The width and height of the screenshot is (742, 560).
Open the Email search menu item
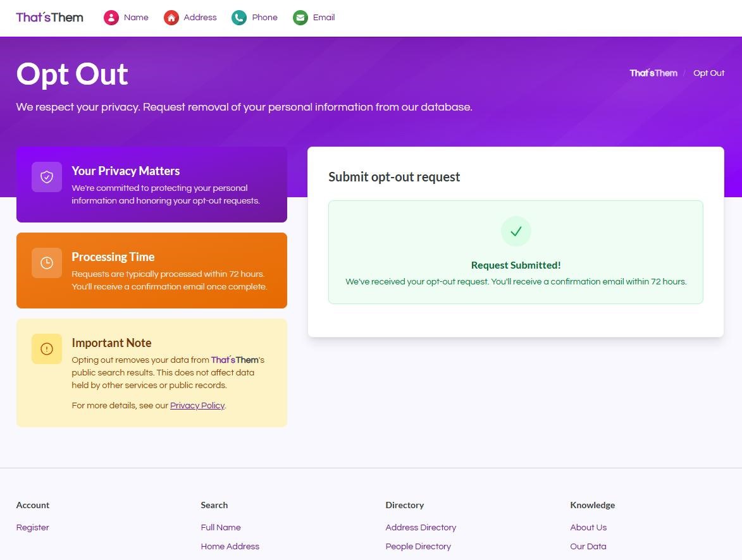pos(324,18)
